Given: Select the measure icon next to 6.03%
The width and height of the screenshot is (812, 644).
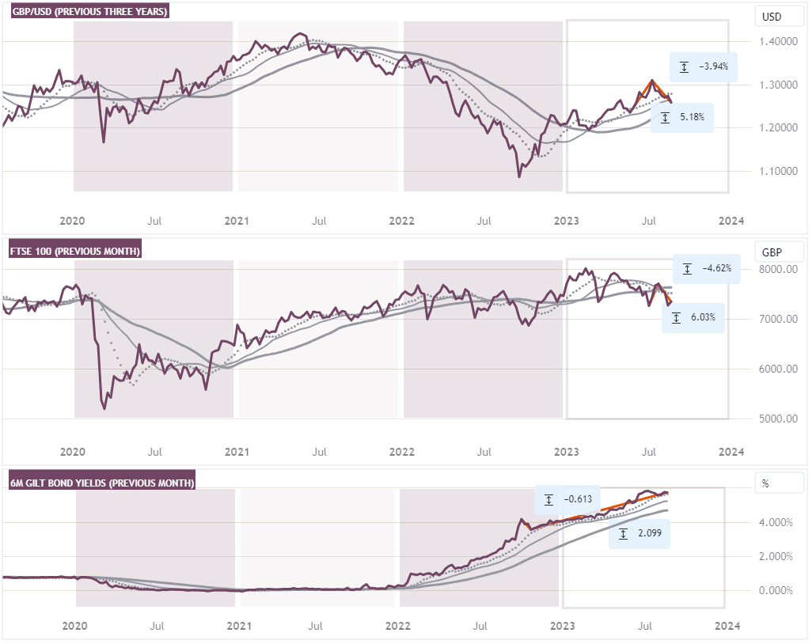Looking at the screenshot, I should coord(676,317).
